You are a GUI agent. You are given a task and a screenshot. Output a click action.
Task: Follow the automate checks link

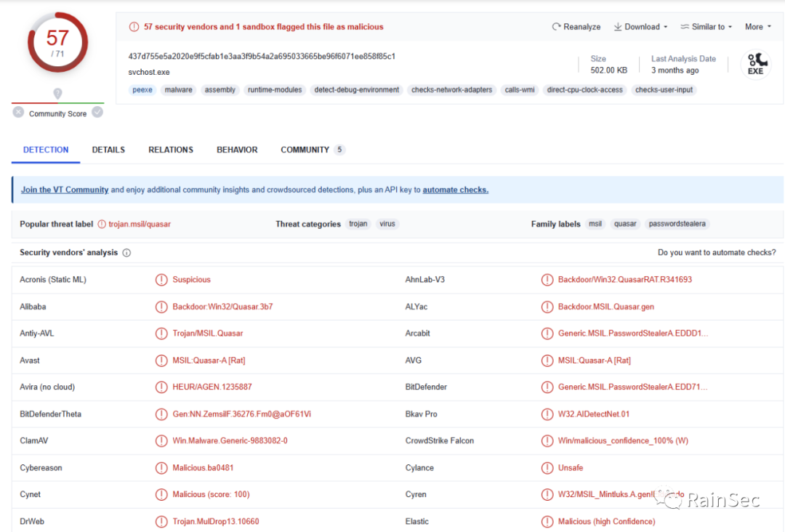pos(455,190)
